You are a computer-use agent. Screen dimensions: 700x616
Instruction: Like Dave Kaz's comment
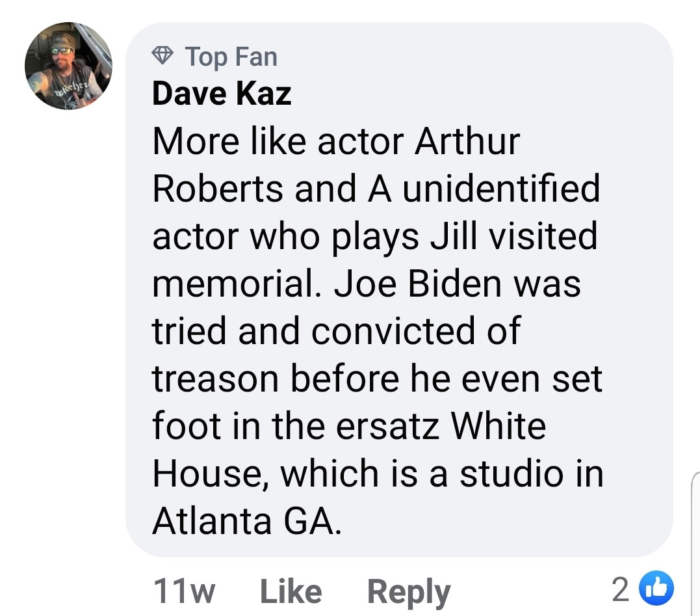(x=290, y=591)
